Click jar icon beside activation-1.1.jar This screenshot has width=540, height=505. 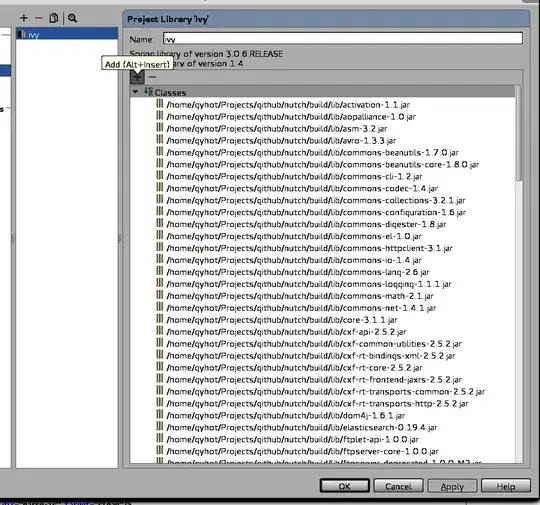click(159, 104)
